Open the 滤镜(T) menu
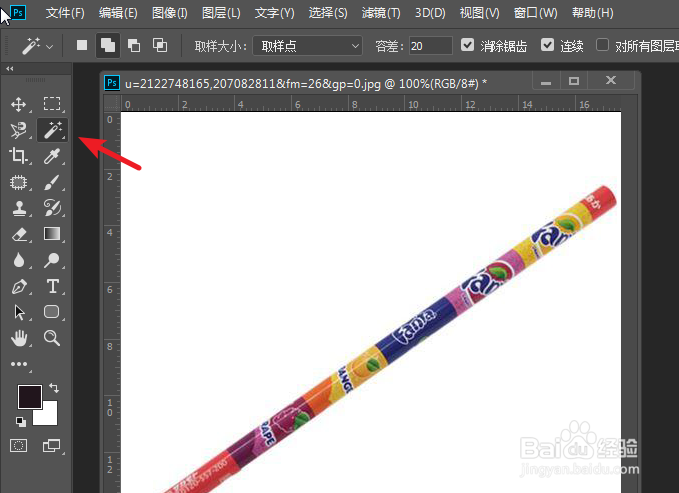This screenshot has height=493, width=679. point(381,13)
